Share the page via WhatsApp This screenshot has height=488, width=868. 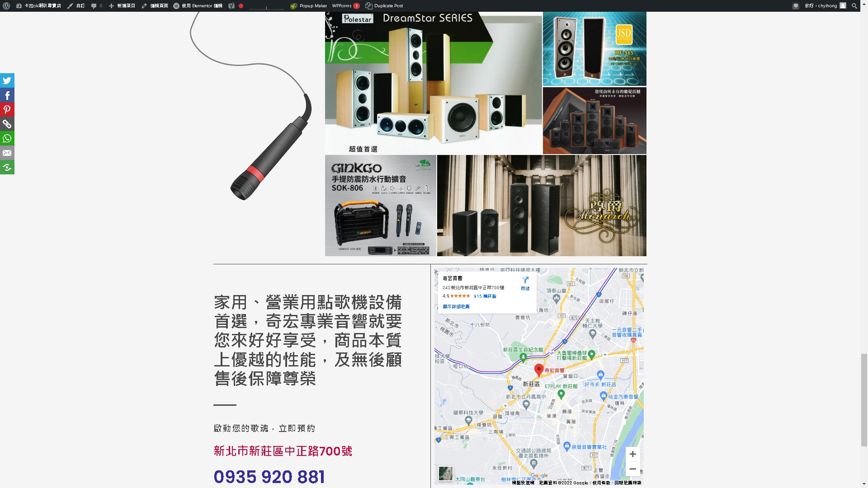tap(7, 138)
